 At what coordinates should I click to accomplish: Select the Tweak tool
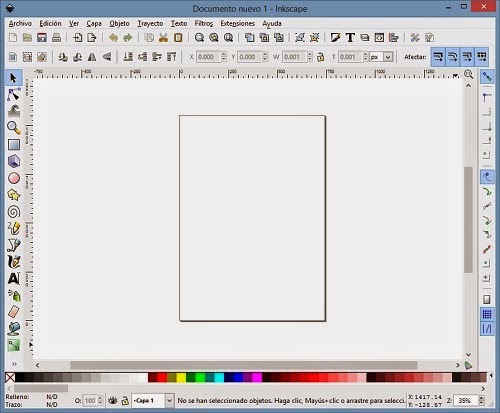[14, 111]
